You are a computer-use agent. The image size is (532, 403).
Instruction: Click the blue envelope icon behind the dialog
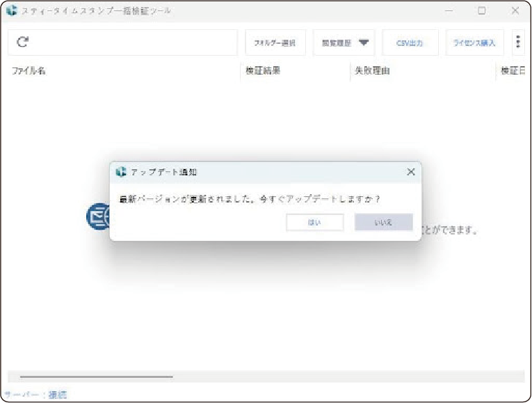tap(98, 216)
